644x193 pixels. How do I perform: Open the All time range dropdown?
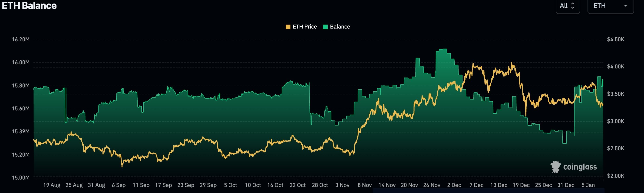568,6
